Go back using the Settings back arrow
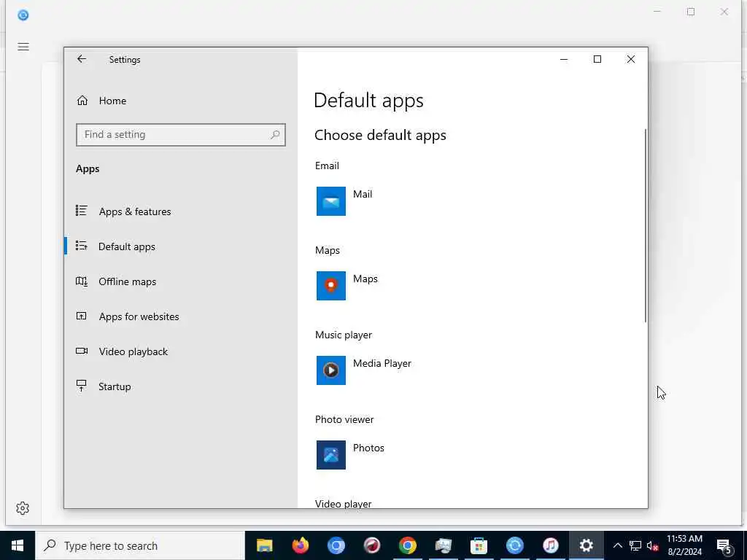The image size is (747, 560). [x=82, y=59]
